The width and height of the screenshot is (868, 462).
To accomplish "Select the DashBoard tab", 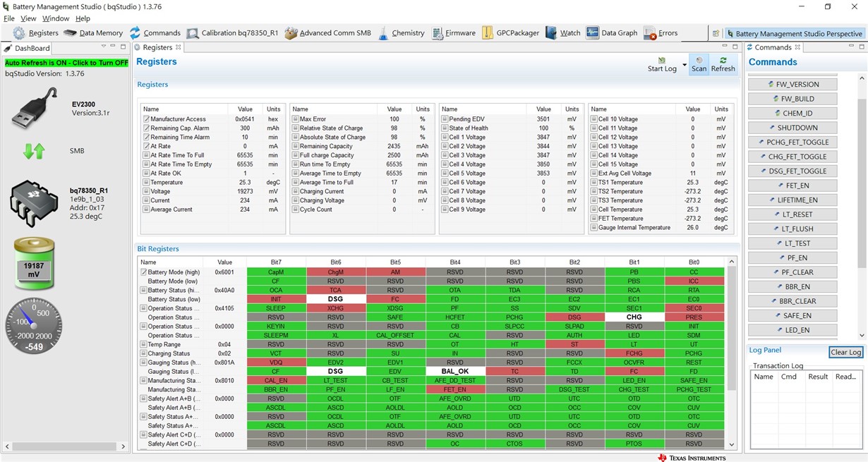I will tap(27, 48).
